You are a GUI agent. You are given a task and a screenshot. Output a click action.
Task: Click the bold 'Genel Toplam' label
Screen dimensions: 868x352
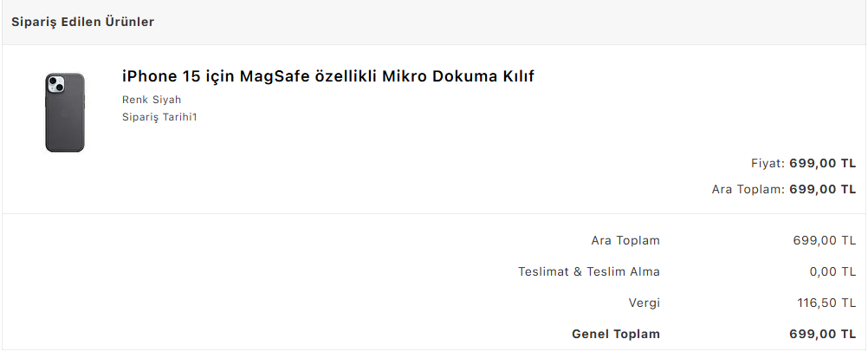tap(616, 334)
